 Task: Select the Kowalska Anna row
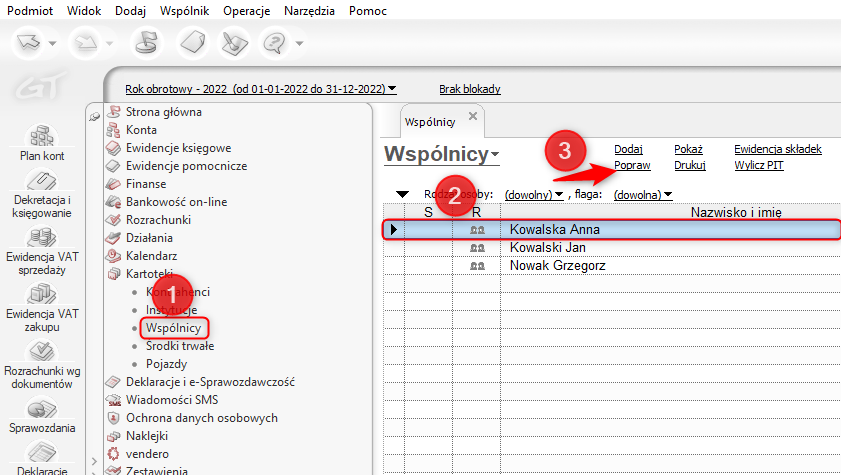(611, 229)
